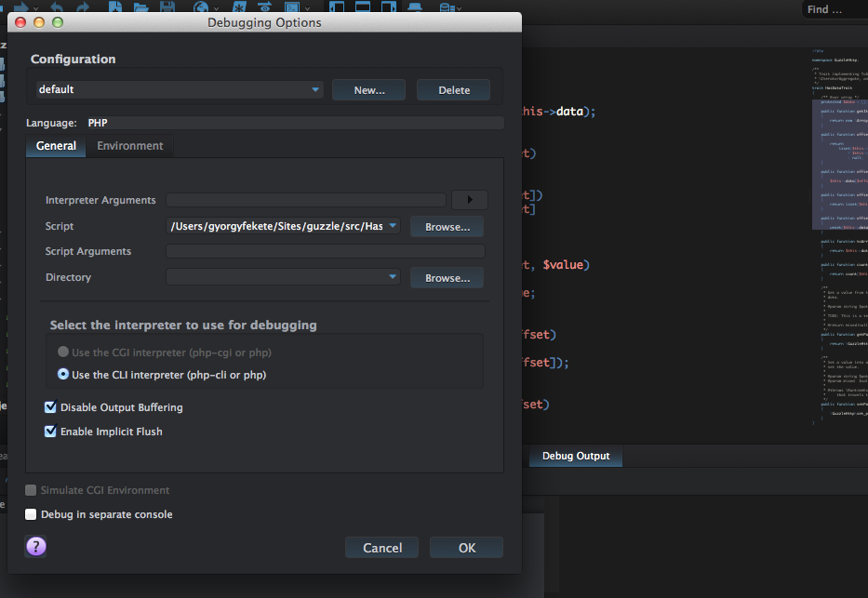The width and height of the screenshot is (868, 598).
Task: Select the CLI interpreter radio option
Action: (63, 375)
